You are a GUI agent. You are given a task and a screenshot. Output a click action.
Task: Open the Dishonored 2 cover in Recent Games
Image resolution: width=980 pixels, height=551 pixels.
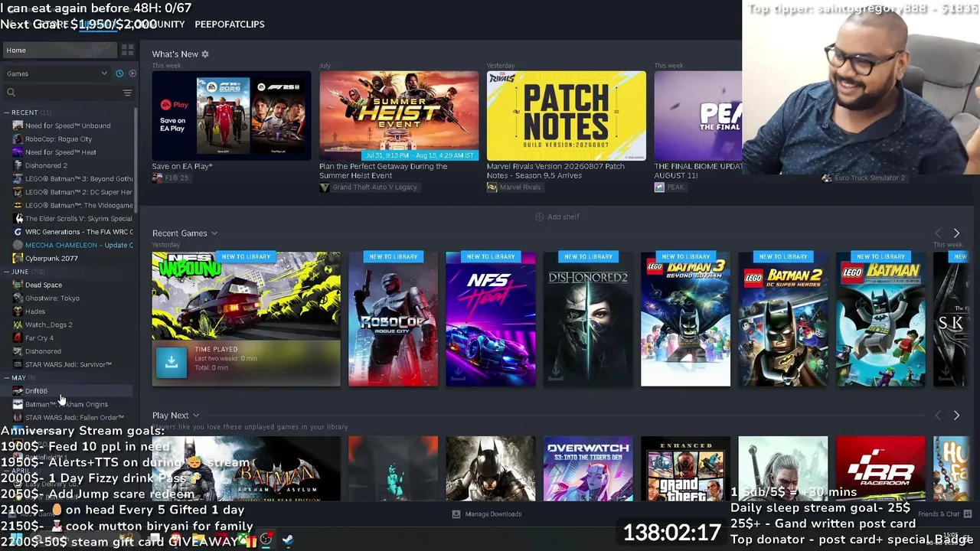588,319
